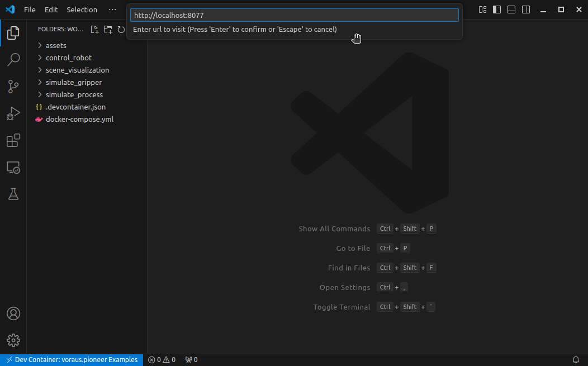Open the Run and Debug view icon
This screenshot has height=366, width=588.
[x=13, y=113]
